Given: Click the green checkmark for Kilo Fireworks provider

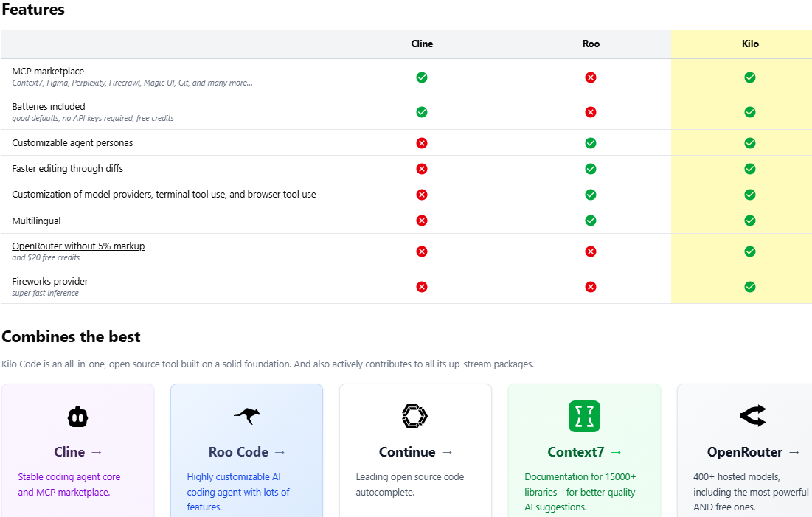Looking at the screenshot, I should tap(750, 286).
